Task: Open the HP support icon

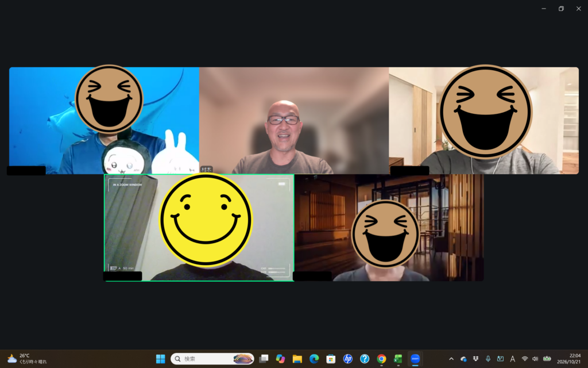Action: (x=347, y=359)
